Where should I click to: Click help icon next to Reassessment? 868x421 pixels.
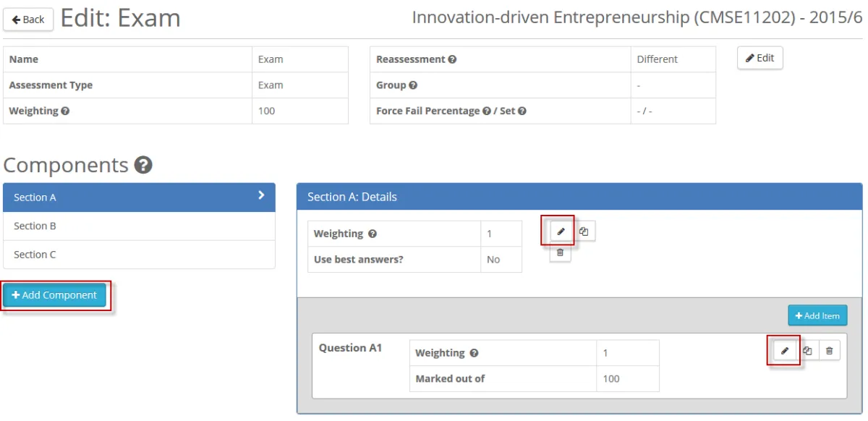coord(452,59)
